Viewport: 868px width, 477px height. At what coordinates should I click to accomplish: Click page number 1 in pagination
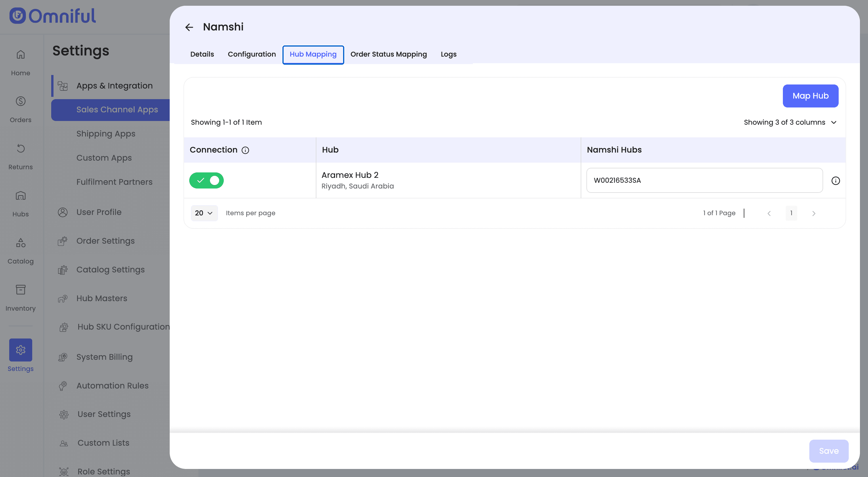tap(791, 213)
